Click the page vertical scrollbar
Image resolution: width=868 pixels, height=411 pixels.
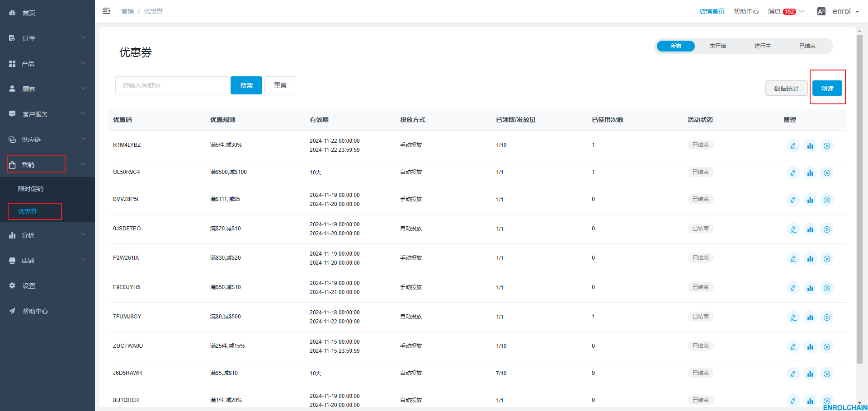[x=859, y=199]
